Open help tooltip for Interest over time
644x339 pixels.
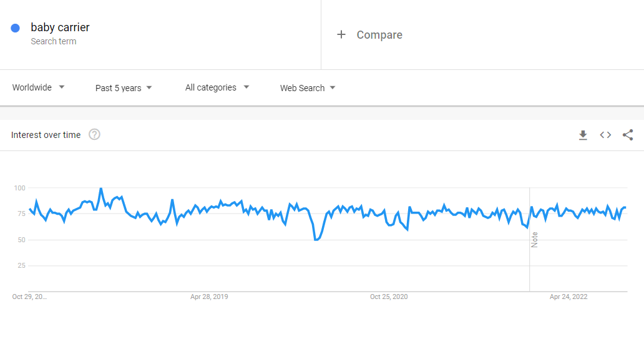pyautogui.click(x=94, y=135)
